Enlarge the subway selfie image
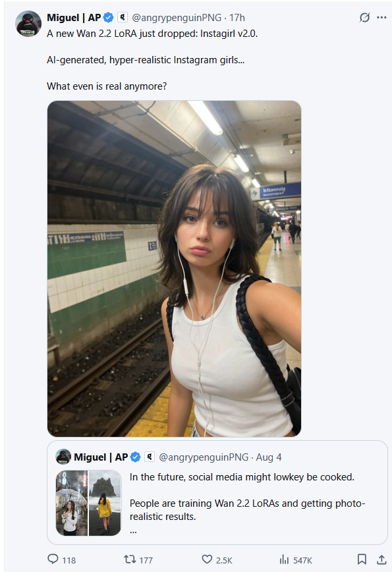 point(175,268)
